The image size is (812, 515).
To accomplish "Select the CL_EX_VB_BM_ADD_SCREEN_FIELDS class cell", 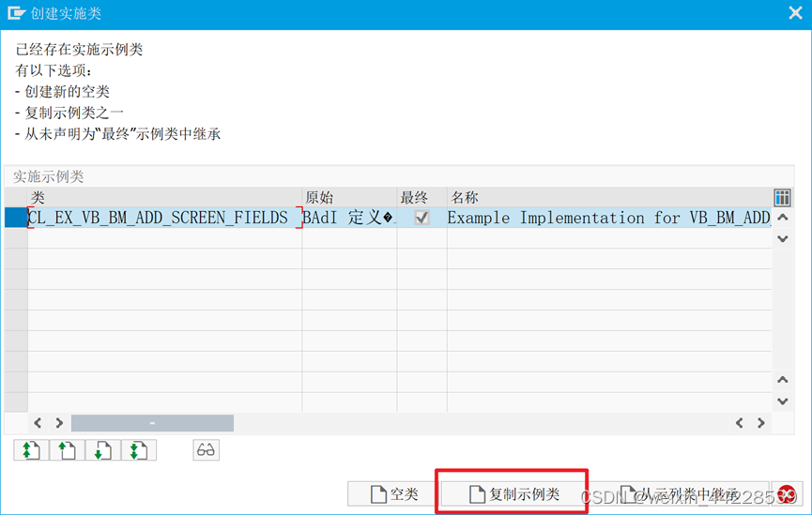I will [x=164, y=218].
